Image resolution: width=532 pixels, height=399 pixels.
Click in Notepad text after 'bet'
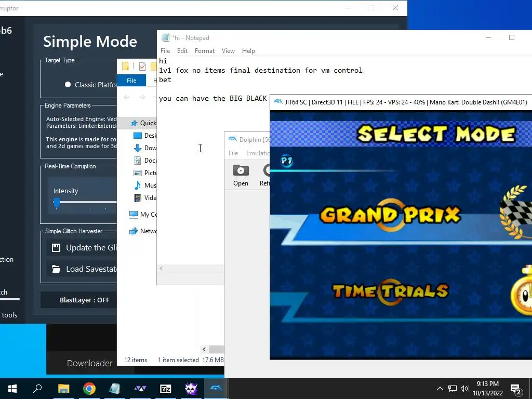(172, 79)
